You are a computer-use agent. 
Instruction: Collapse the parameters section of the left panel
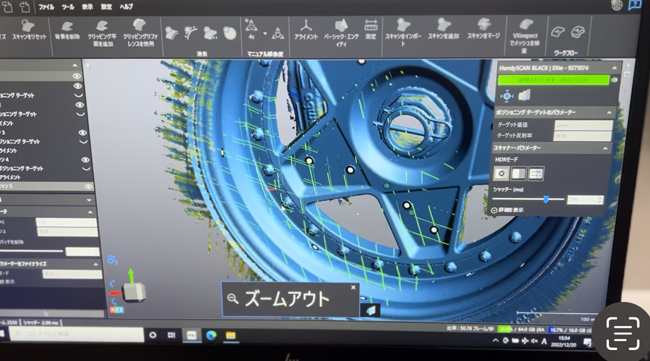coord(90,212)
